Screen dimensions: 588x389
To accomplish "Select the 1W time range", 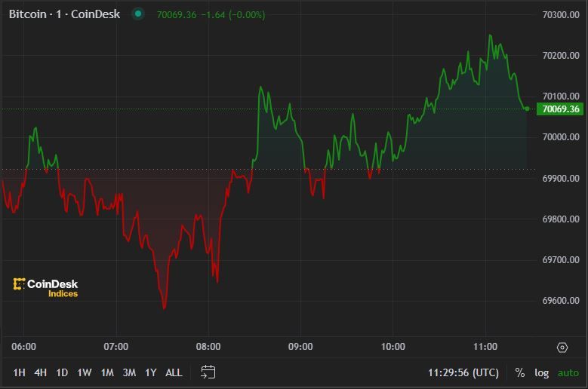I will [85, 372].
